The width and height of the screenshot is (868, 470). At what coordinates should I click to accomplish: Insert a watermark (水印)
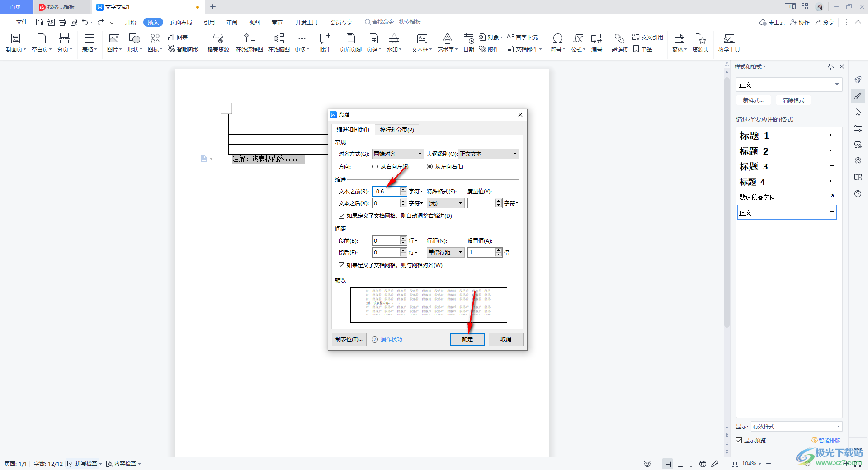point(394,43)
